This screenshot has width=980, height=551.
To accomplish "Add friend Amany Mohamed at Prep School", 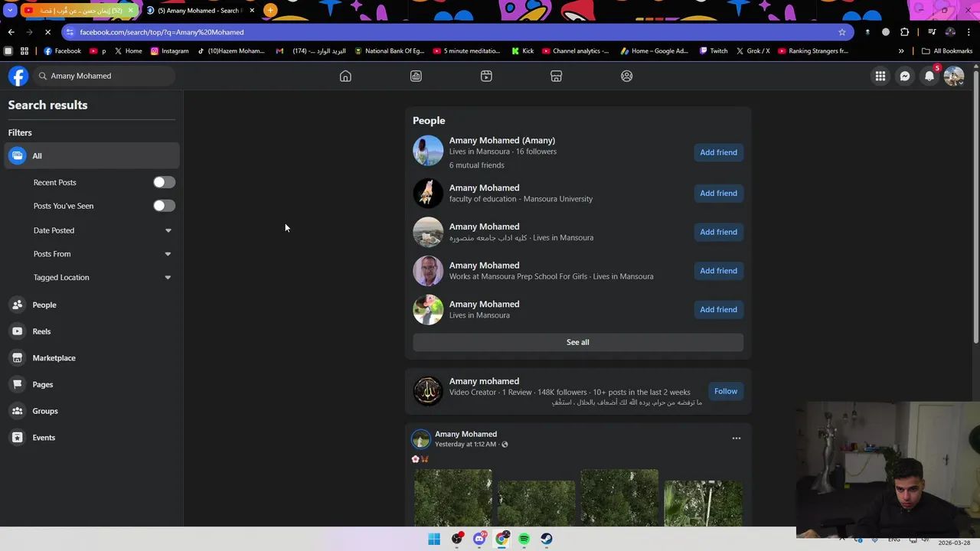I will click(x=718, y=271).
